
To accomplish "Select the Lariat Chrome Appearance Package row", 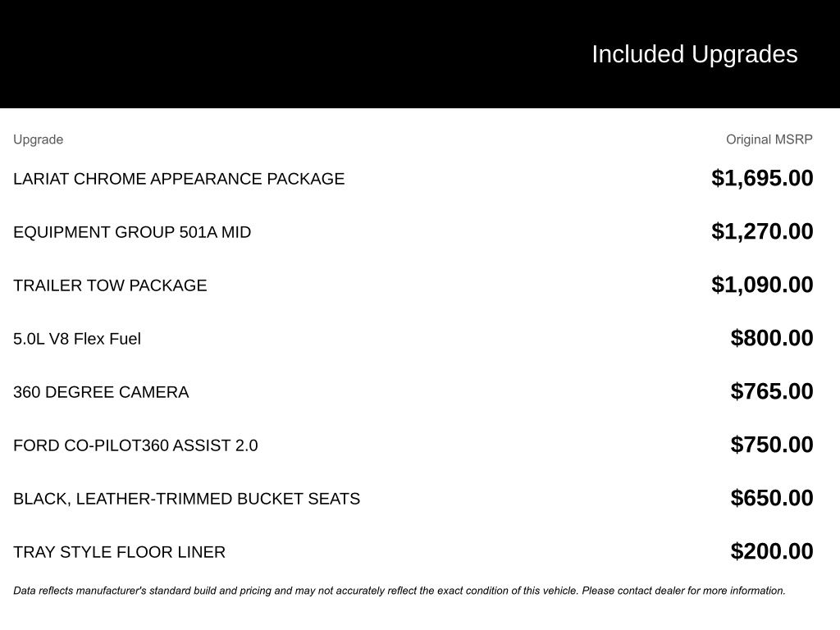I will click(179, 179).
